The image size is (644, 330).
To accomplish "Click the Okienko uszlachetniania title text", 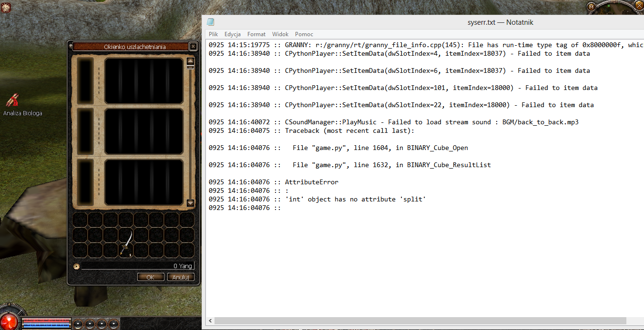I will [x=135, y=47].
